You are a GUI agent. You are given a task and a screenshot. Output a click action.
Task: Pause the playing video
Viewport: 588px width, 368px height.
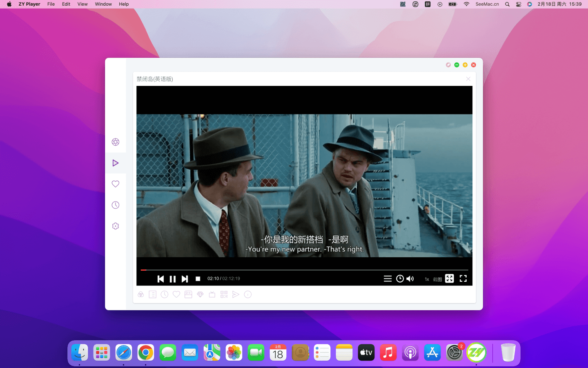[x=173, y=279]
